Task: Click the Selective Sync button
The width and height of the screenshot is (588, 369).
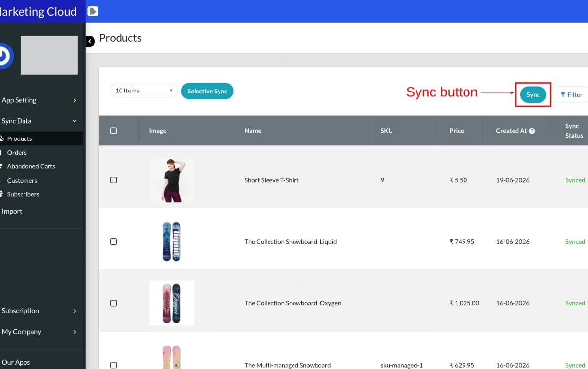Action: 207,91
